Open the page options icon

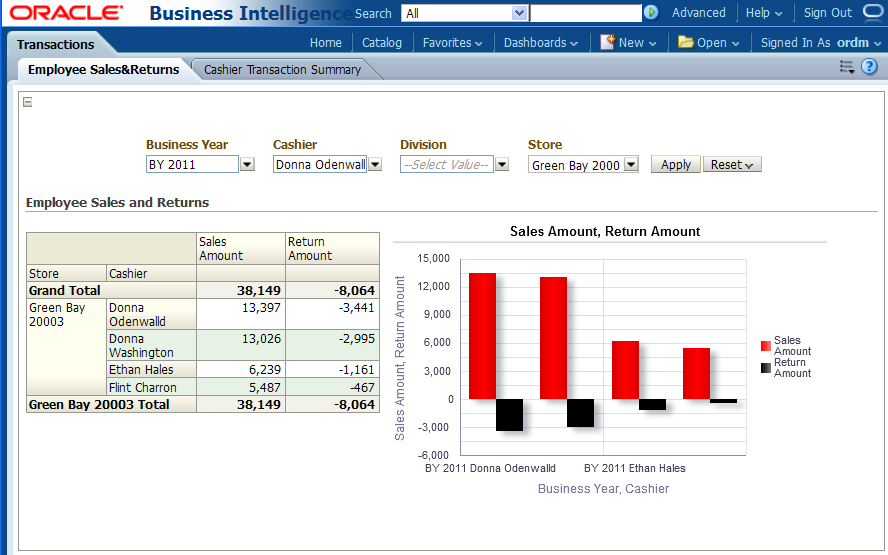(846, 67)
